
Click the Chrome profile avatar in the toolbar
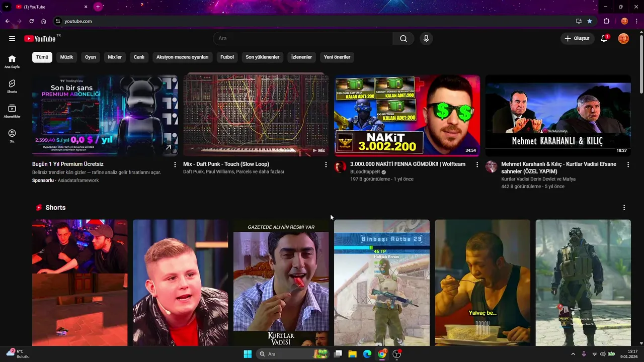tap(624, 21)
